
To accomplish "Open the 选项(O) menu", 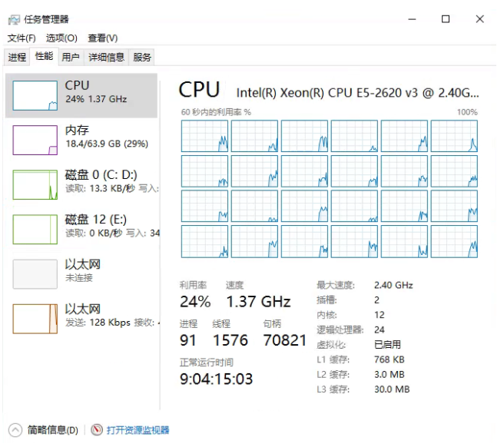I will pyautogui.click(x=61, y=38).
